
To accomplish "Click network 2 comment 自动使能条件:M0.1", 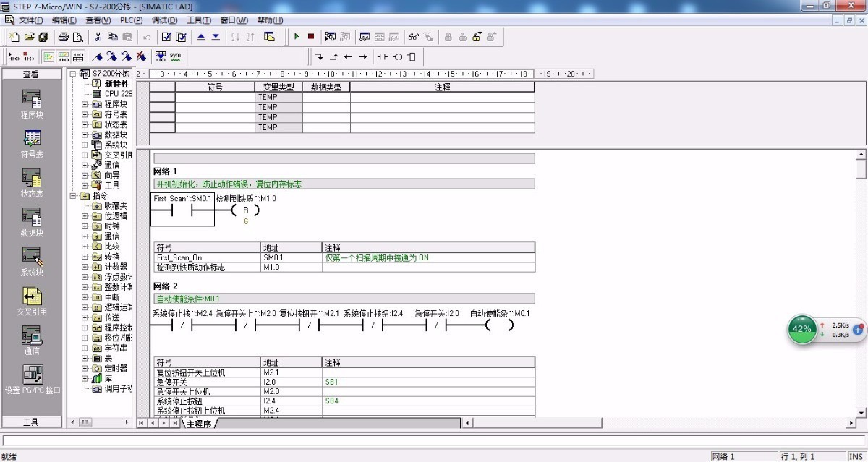I will (x=344, y=299).
